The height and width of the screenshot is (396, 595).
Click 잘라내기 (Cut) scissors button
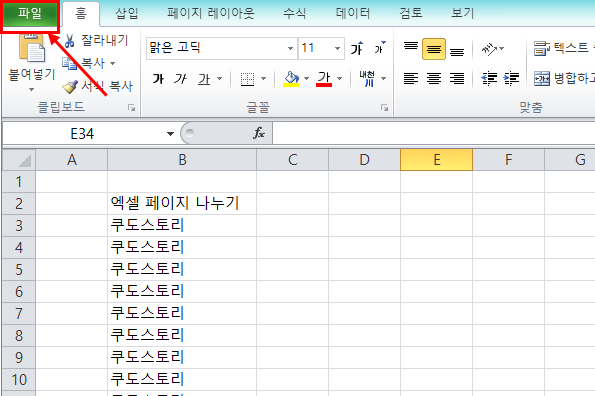pos(96,40)
